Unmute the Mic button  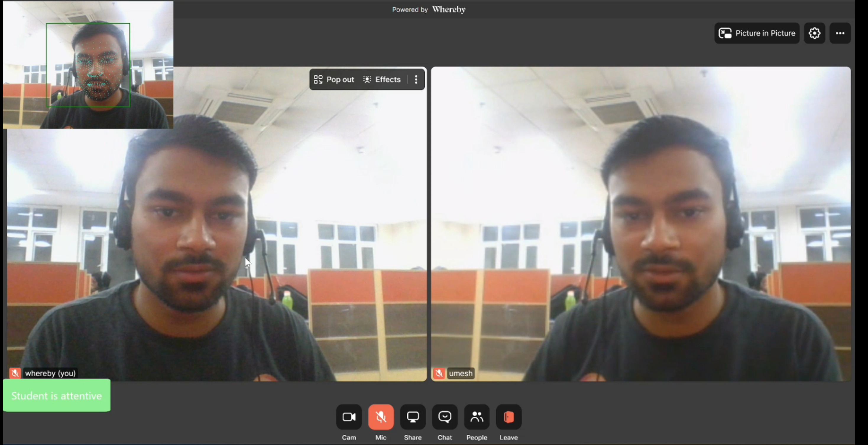381,417
